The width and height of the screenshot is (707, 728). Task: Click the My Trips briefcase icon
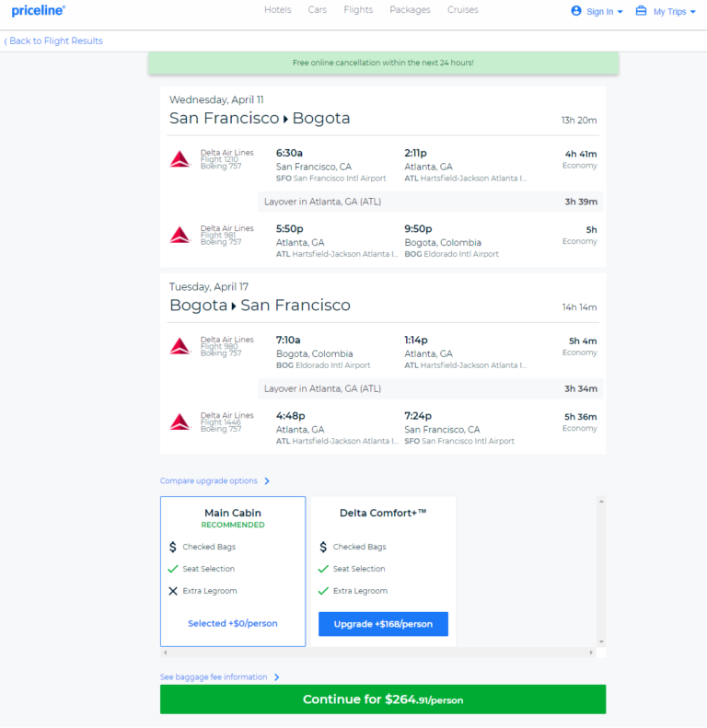(x=641, y=11)
